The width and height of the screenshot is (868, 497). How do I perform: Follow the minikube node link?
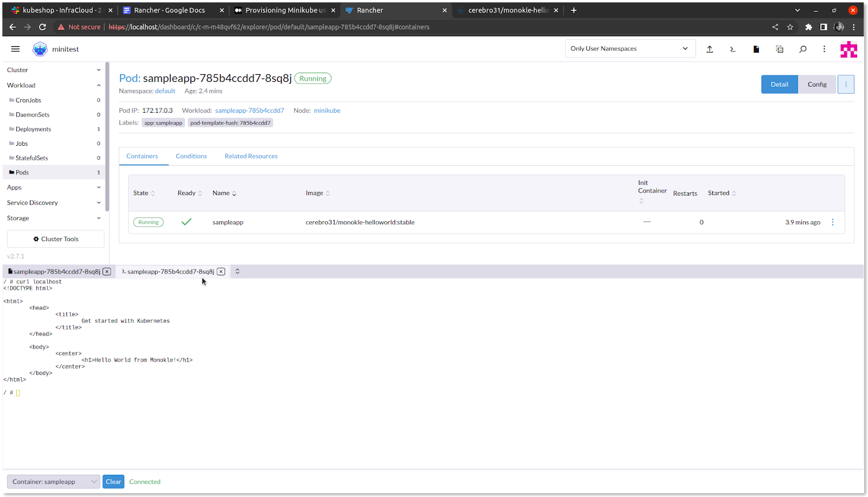point(327,111)
